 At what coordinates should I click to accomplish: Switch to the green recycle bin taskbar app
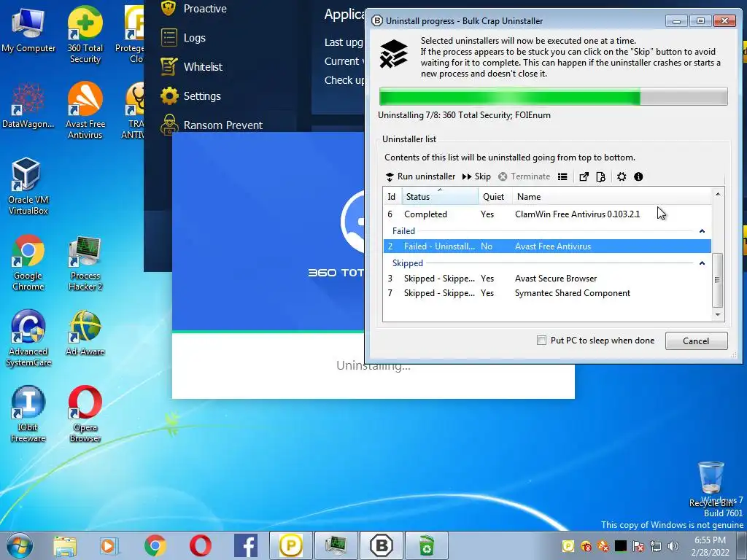[426, 545]
